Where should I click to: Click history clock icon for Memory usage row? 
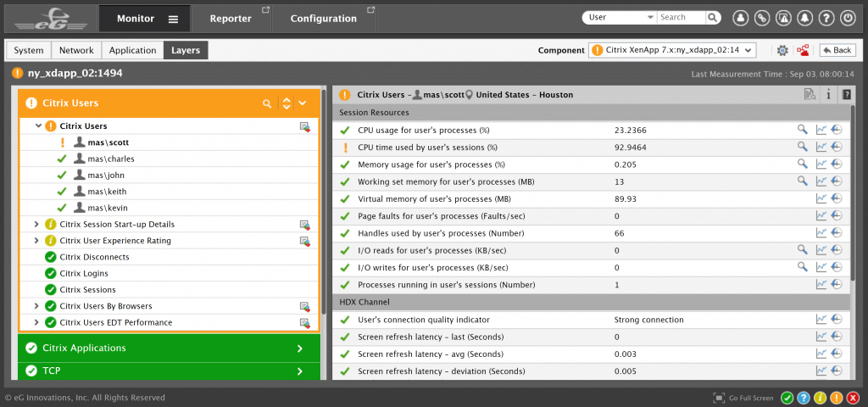coord(837,164)
